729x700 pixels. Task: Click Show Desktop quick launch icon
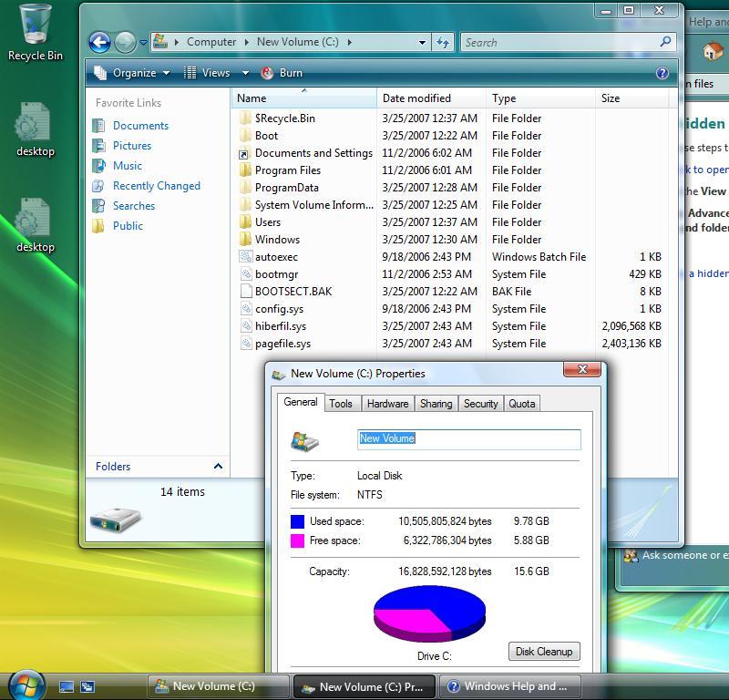pos(67,686)
